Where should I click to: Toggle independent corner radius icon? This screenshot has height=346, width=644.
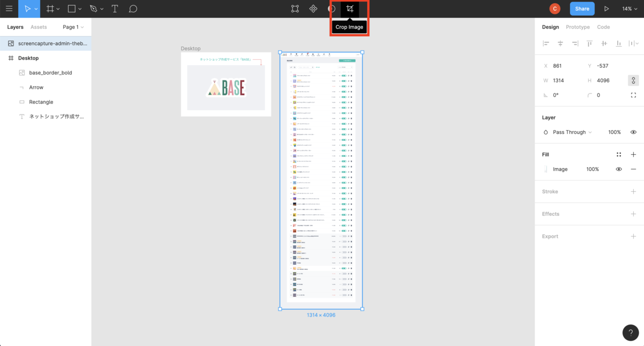[x=633, y=95]
